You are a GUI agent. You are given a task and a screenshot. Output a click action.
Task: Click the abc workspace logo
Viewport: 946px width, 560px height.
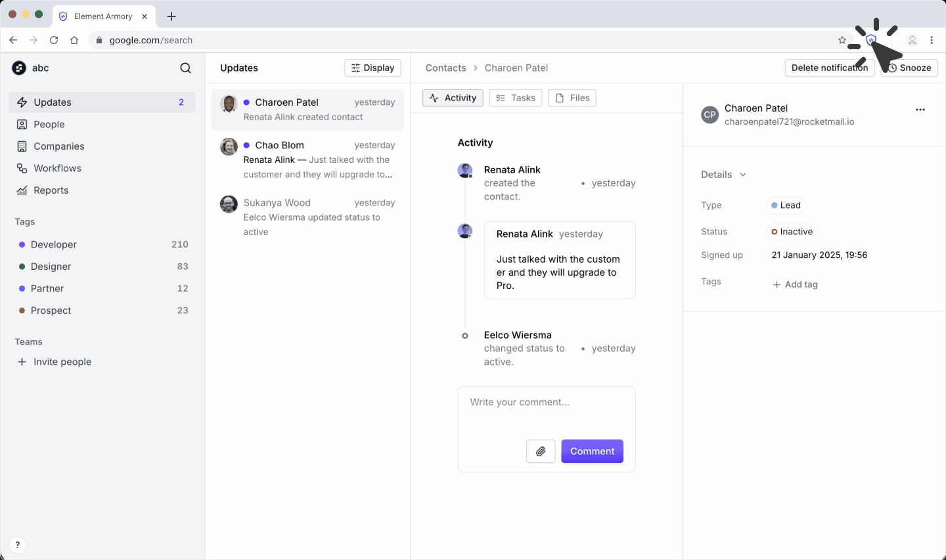coord(19,68)
